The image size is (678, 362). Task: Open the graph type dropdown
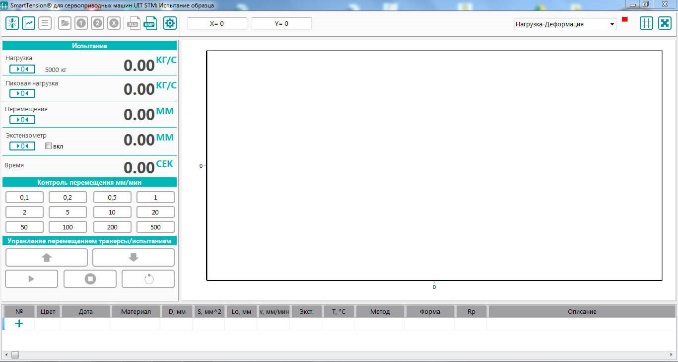[x=565, y=24]
